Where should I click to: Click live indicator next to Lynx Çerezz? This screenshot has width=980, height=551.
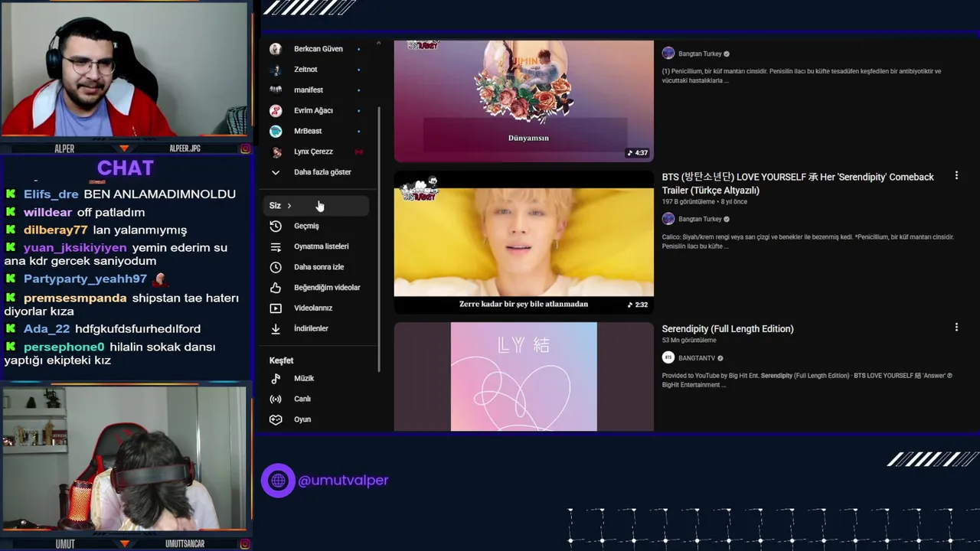click(x=358, y=152)
